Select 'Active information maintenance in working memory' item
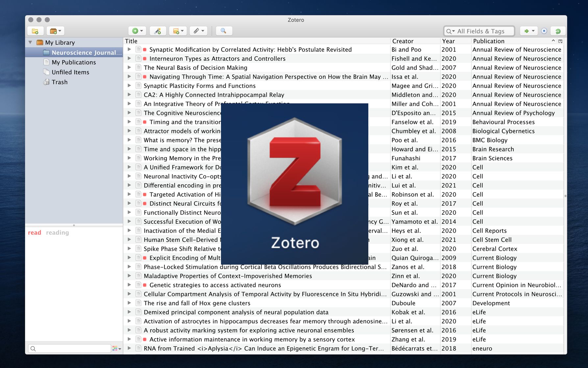The height and width of the screenshot is (368, 588). pyautogui.click(x=252, y=339)
